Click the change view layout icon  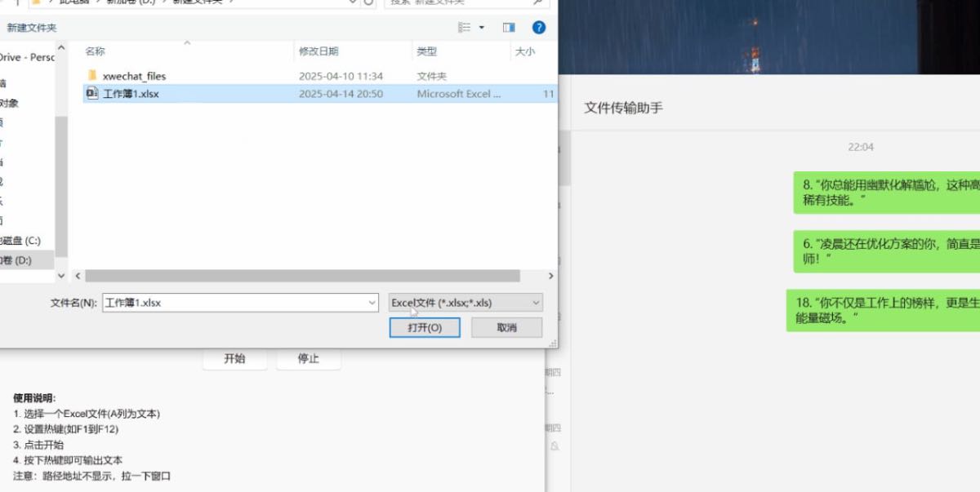(465, 28)
